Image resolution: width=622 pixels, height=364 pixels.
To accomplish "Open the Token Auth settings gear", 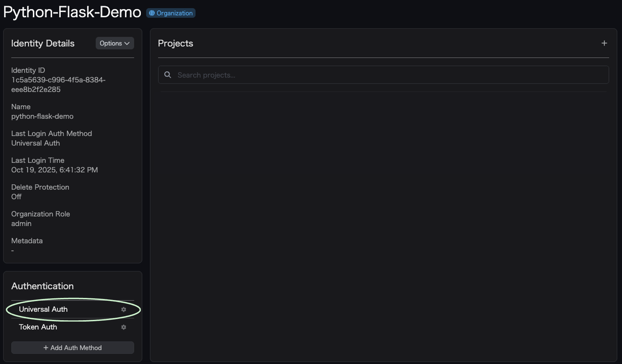I will pyautogui.click(x=123, y=327).
